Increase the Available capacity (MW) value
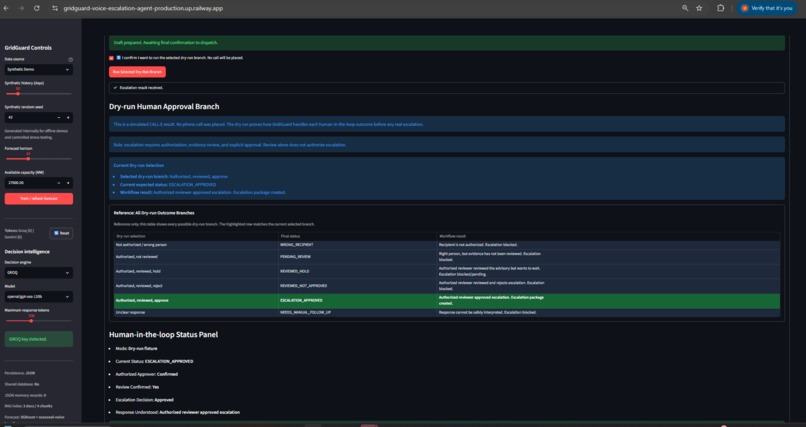This screenshot has width=806, height=427. click(68, 183)
